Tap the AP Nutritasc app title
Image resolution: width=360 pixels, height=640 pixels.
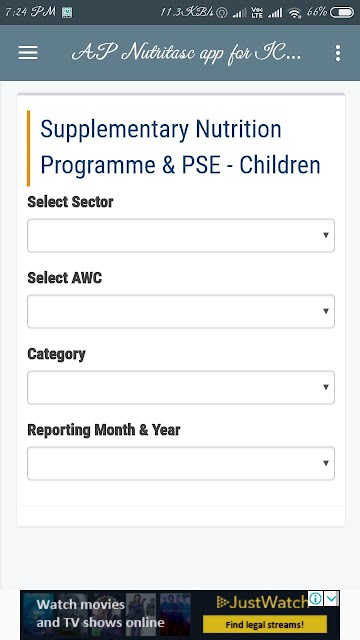tap(187, 53)
